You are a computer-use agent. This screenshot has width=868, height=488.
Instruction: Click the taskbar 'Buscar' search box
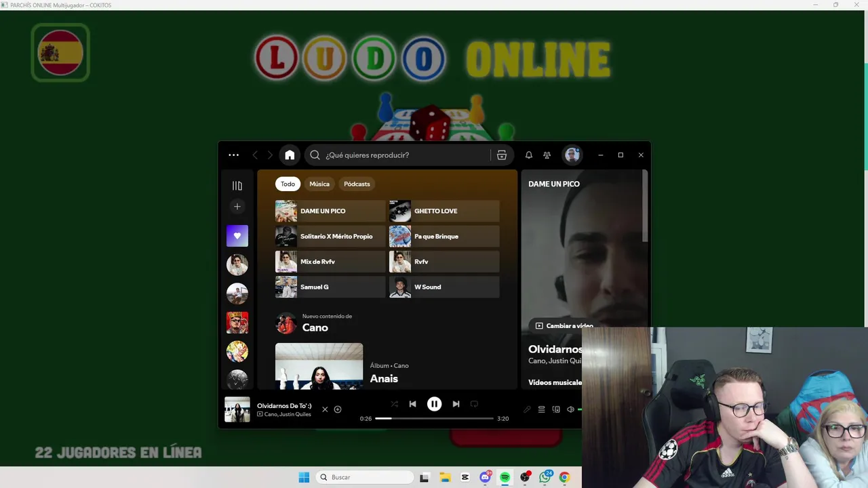click(x=366, y=477)
